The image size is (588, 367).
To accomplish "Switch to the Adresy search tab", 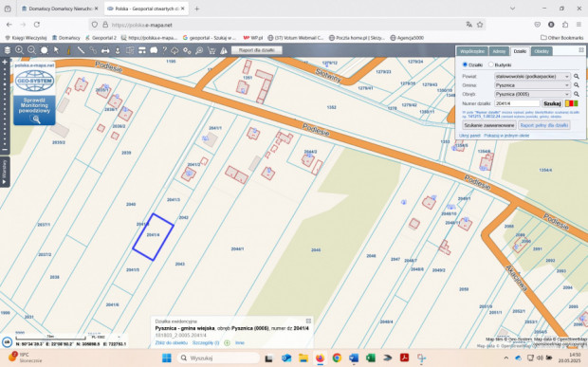I will [499, 51].
